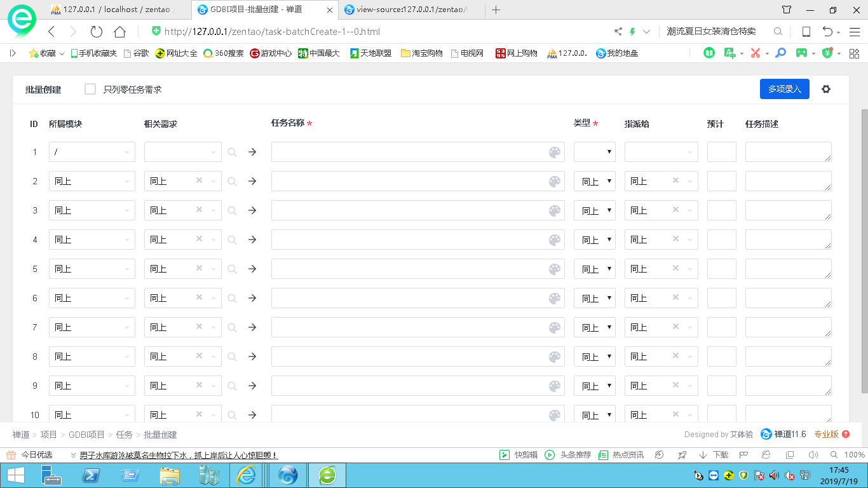
Task: Open the browser home page icon
Action: tap(119, 32)
